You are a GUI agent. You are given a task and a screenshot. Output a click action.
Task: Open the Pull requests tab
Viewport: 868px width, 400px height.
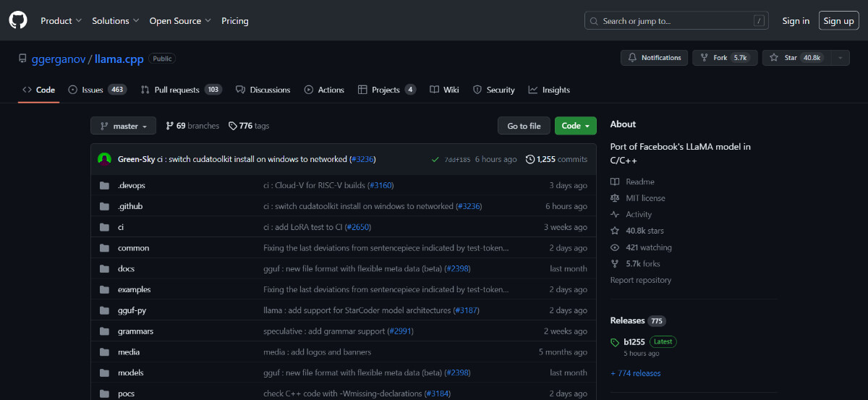click(x=182, y=90)
